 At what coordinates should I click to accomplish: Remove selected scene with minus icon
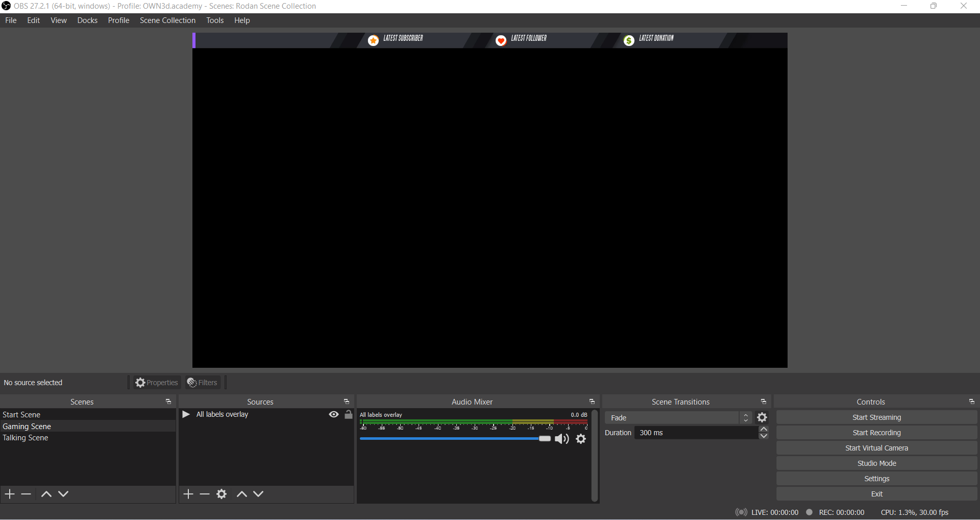tap(26, 494)
